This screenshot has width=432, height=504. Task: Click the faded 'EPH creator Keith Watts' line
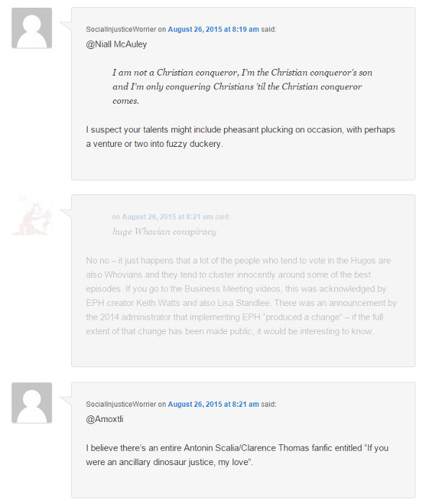(x=241, y=303)
